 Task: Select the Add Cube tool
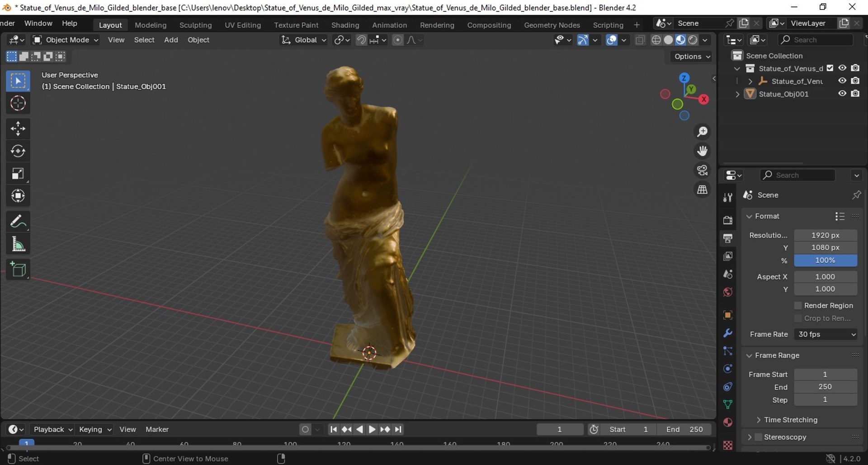(x=18, y=270)
